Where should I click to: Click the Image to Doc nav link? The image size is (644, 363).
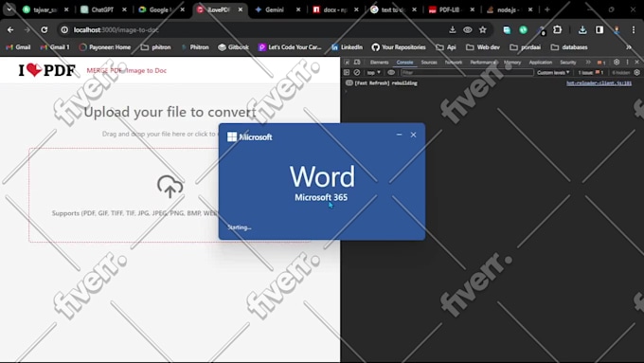(x=146, y=70)
